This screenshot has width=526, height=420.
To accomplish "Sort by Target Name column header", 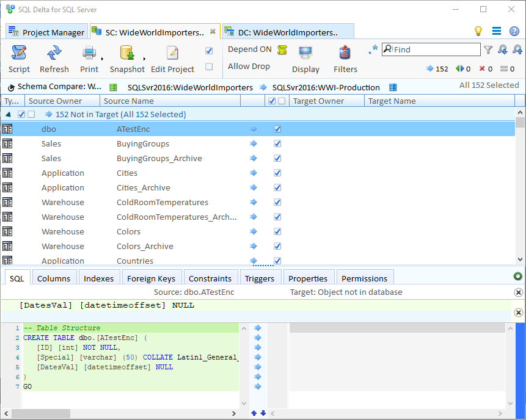I will [x=439, y=101].
